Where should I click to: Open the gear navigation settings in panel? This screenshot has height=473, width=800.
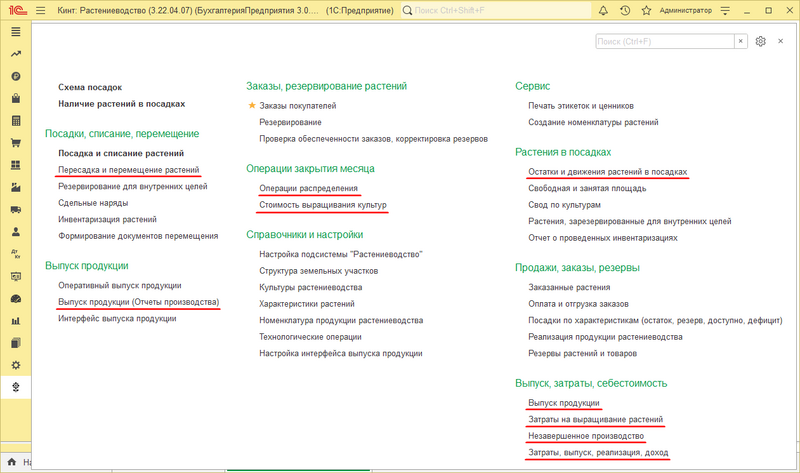(761, 41)
